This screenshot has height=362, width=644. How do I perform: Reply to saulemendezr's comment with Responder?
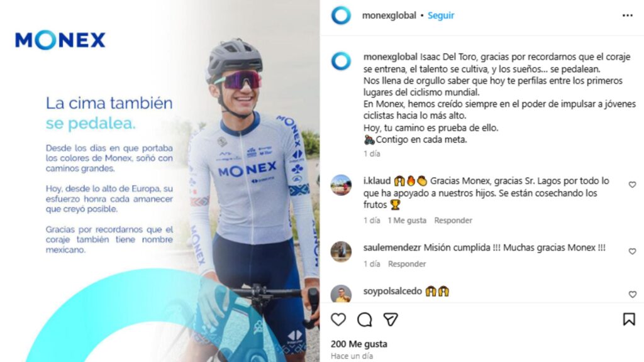pos(407,264)
